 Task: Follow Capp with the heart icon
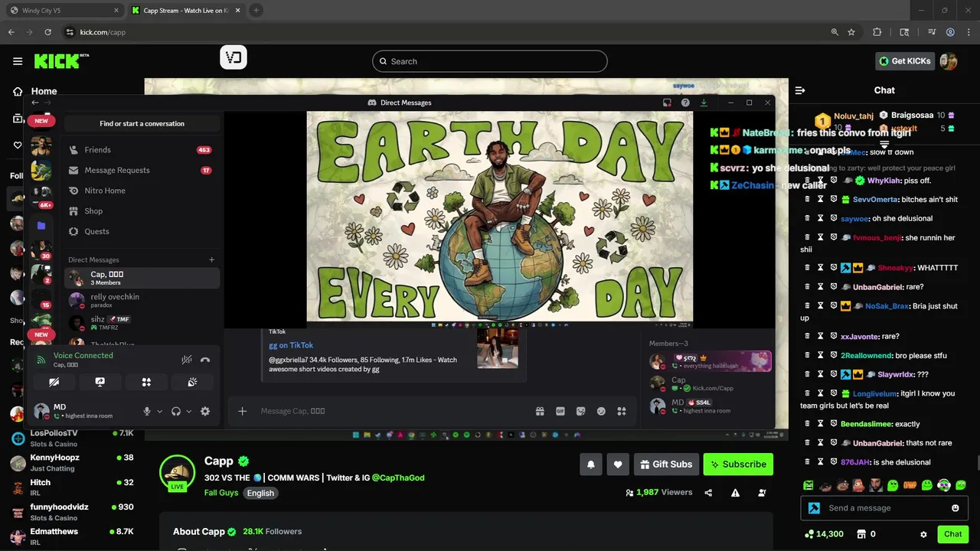pos(618,464)
